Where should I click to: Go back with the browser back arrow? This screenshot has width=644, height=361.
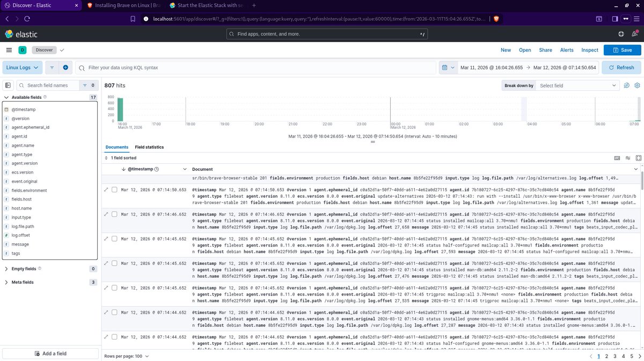click(x=7, y=18)
